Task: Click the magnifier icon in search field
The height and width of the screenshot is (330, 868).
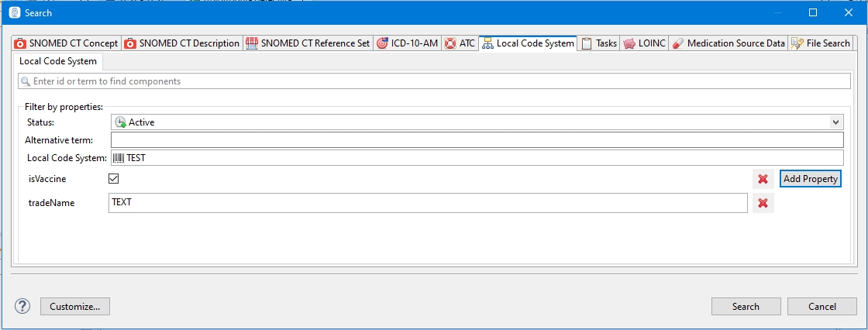Action: click(26, 81)
